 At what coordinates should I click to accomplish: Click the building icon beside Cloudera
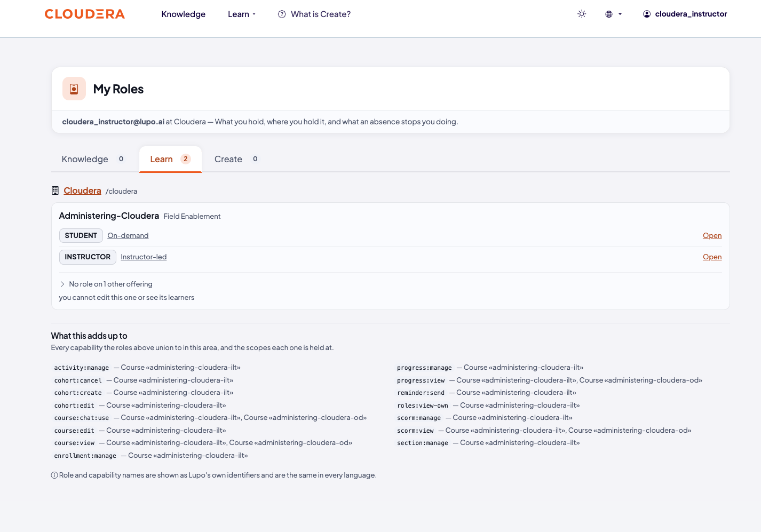55,190
